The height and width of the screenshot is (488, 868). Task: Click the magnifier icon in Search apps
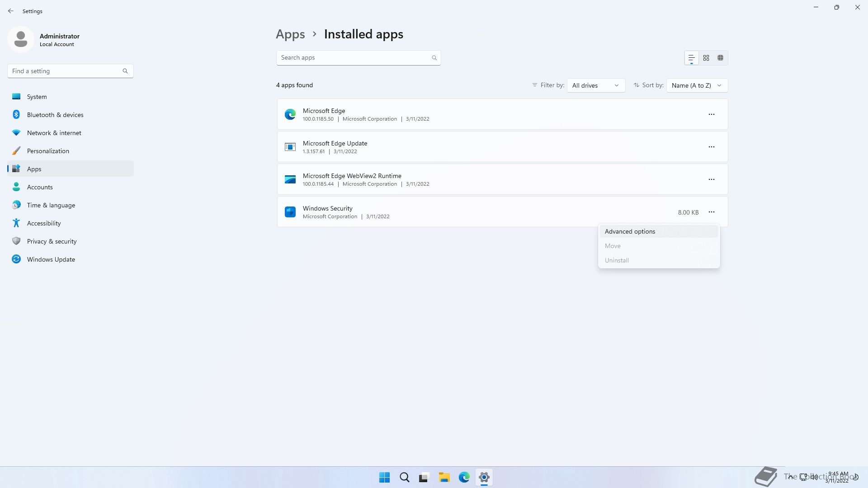434,58
